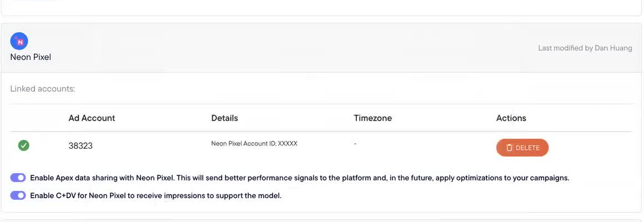Click the green verified checkmark icon

[24, 145]
